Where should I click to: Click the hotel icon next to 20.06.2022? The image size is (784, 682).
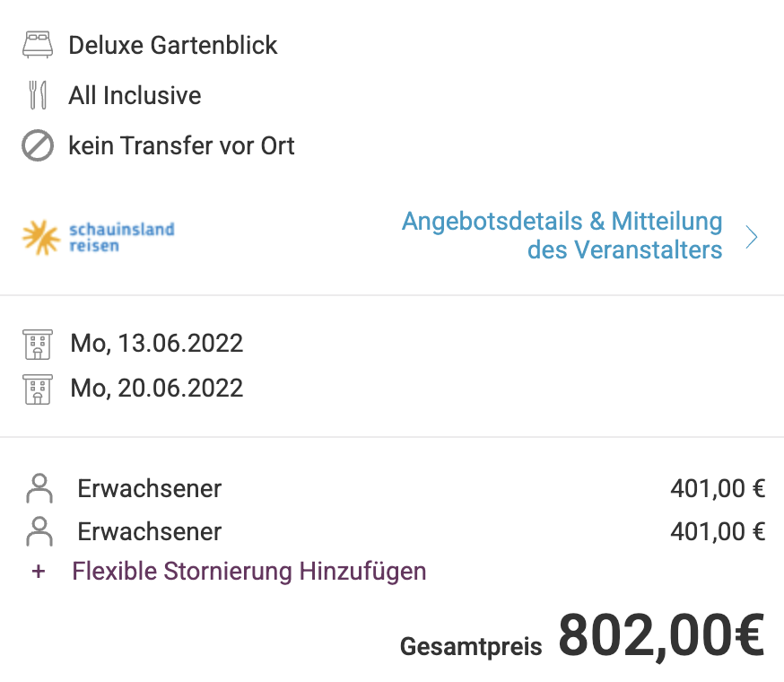point(38,389)
